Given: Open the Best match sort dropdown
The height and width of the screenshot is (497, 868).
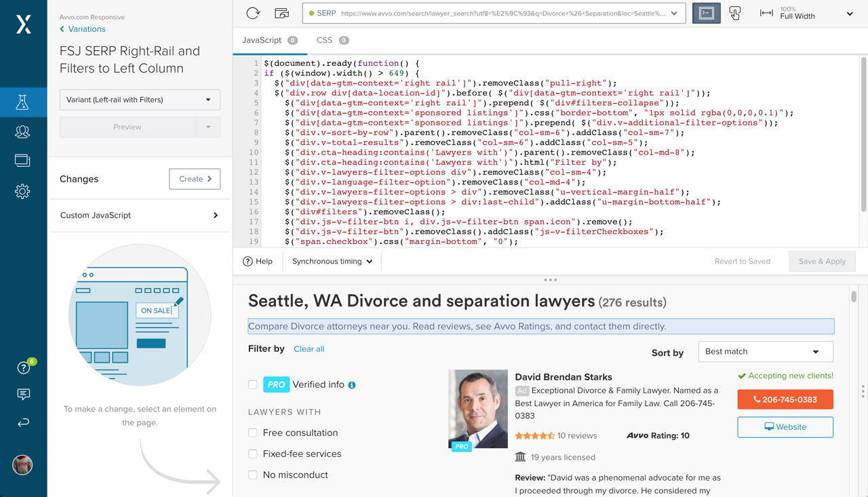Looking at the screenshot, I should coord(766,352).
